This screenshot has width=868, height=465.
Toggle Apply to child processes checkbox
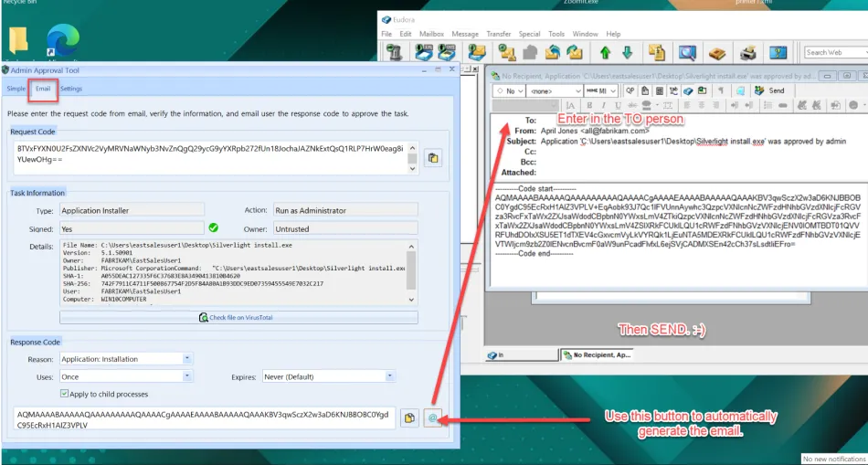[x=64, y=394]
